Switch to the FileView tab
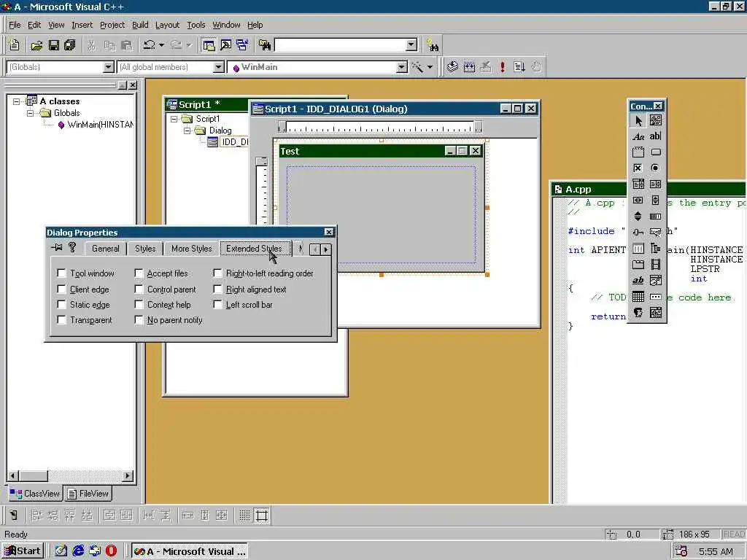Screen dimensions: 747x560 pos(88,494)
